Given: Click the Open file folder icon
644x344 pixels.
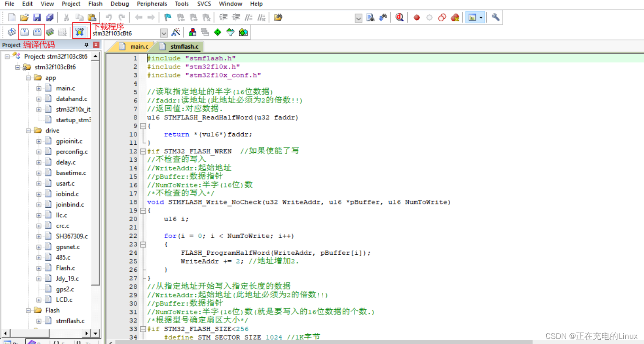Looking at the screenshot, I should click(24, 17).
